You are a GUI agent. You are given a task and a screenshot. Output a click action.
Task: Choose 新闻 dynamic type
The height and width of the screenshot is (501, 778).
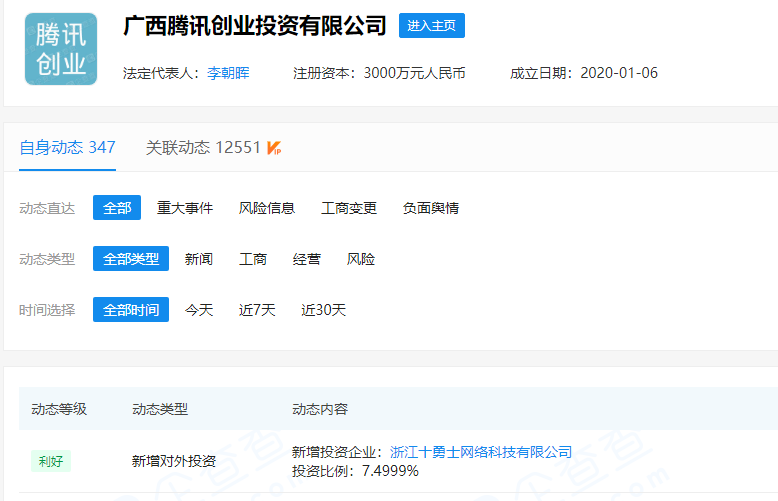(x=198, y=259)
